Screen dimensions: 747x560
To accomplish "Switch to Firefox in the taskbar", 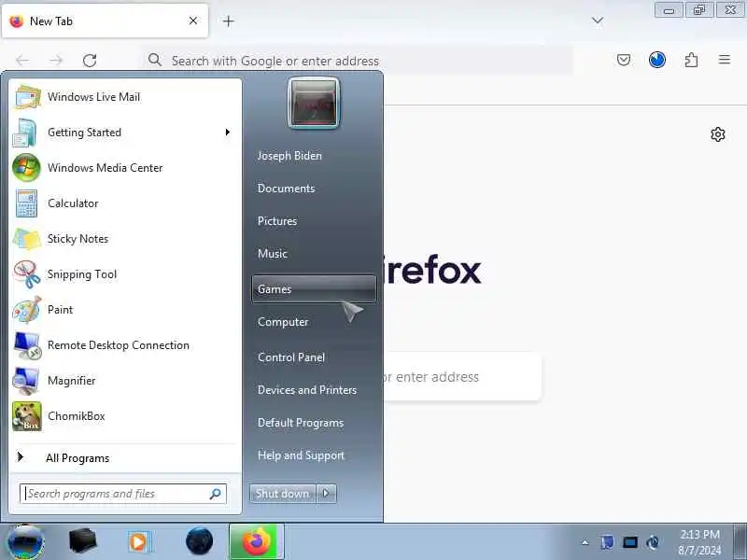I will pos(257,541).
